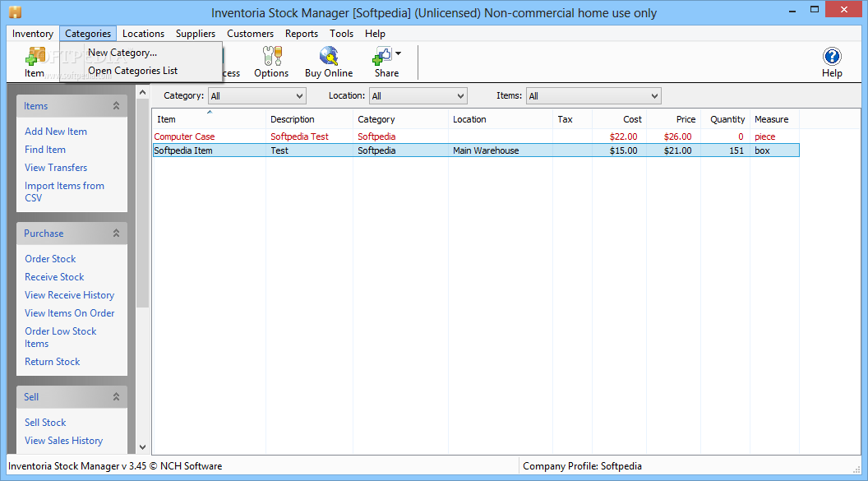The height and width of the screenshot is (481, 868).
Task: Minimize the Inventoria window
Action: [792, 9]
